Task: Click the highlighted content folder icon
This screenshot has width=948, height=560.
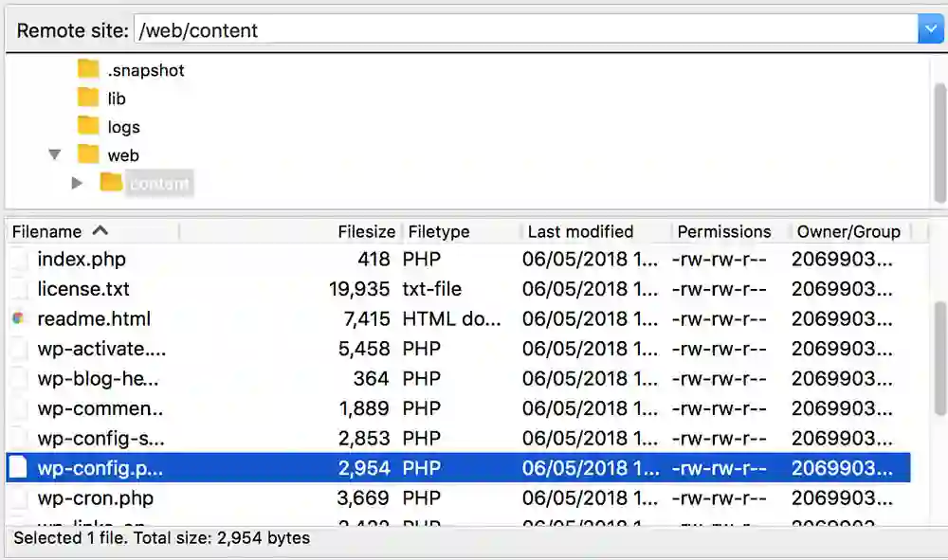Action: (113, 182)
